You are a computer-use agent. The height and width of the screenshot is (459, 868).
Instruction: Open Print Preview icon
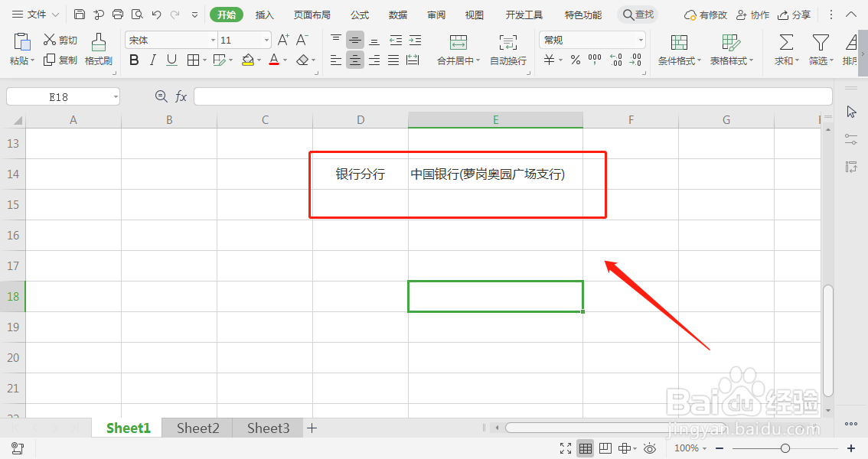coord(137,15)
